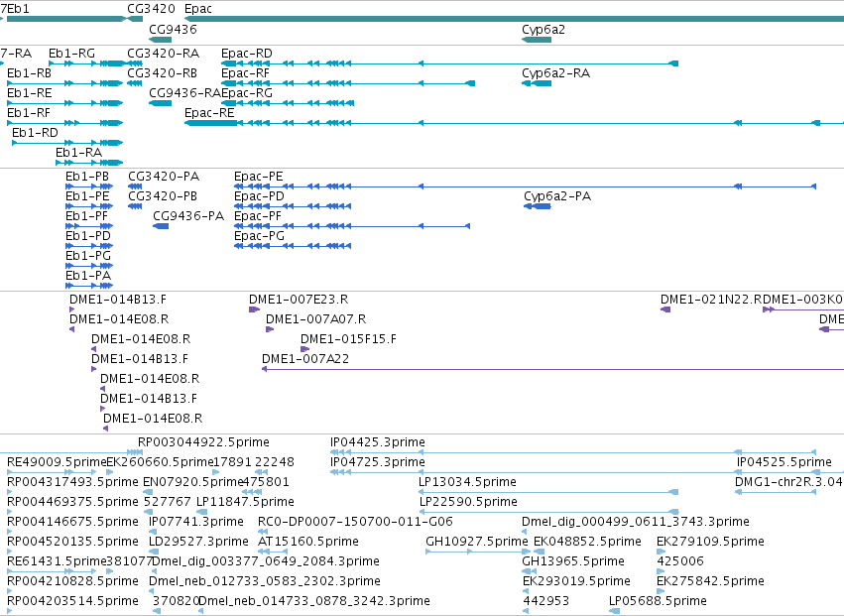Click the CG3420 gene label
Screen dimensions: 844x616
tap(152, 9)
